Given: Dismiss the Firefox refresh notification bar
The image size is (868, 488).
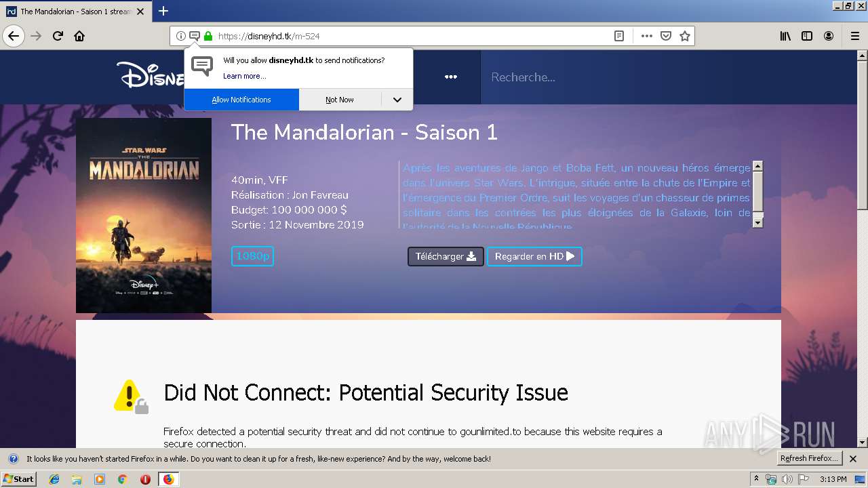Looking at the screenshot, I should coord(854,459).
